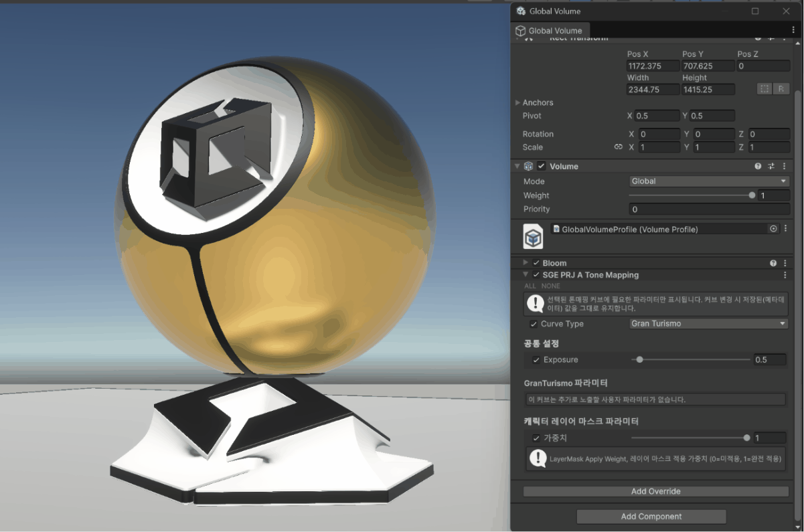This screenshot has width=804, height=532.
Task: Click the Pos Z input field
Action: [763, 66]
